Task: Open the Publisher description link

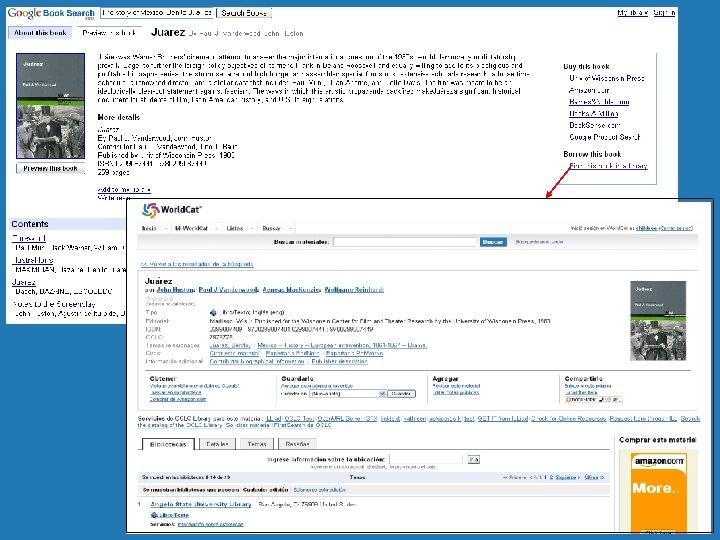Action: (339, 361)
